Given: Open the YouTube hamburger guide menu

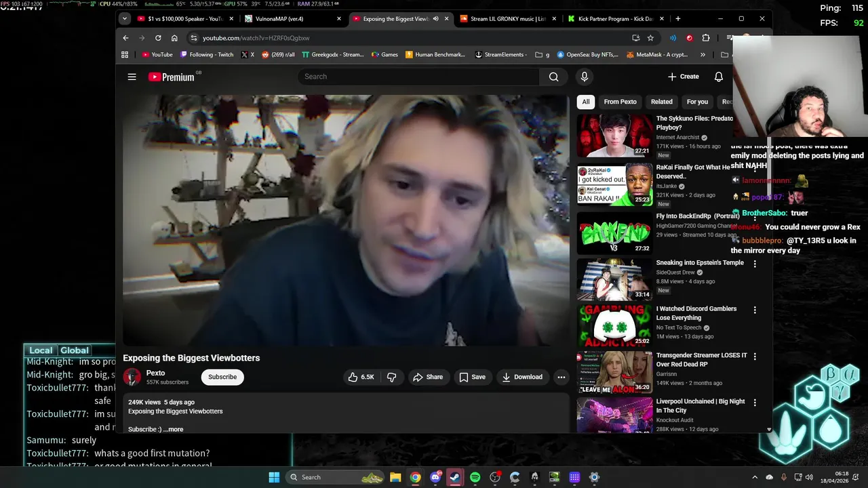Looking at the screenshot, I should 132,77.
